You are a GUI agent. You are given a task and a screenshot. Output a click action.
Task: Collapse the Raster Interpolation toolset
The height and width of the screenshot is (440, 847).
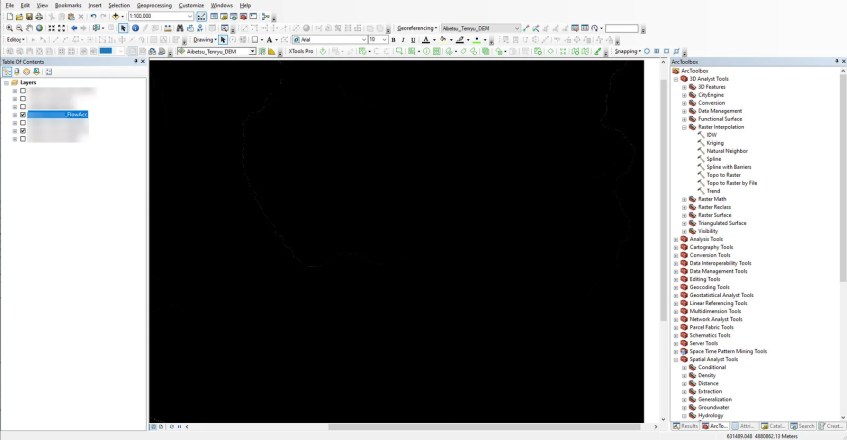click(x=684, y=127)
